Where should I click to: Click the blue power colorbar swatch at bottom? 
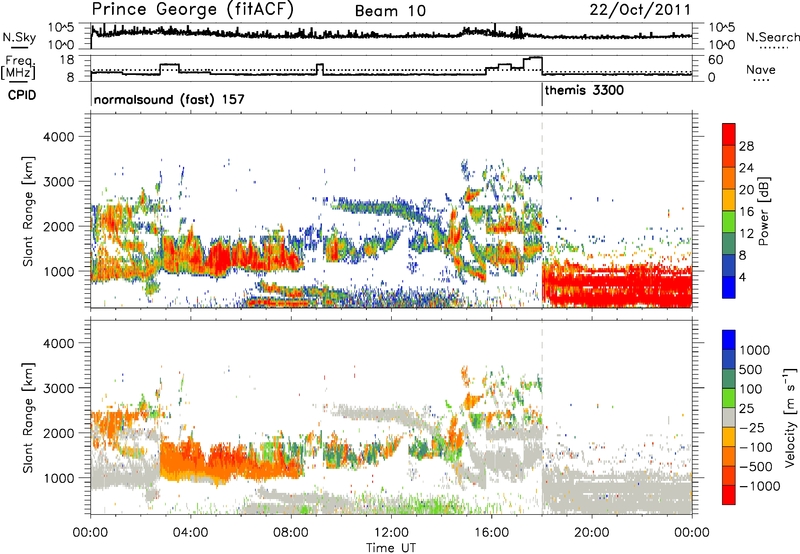click(729, 287)
